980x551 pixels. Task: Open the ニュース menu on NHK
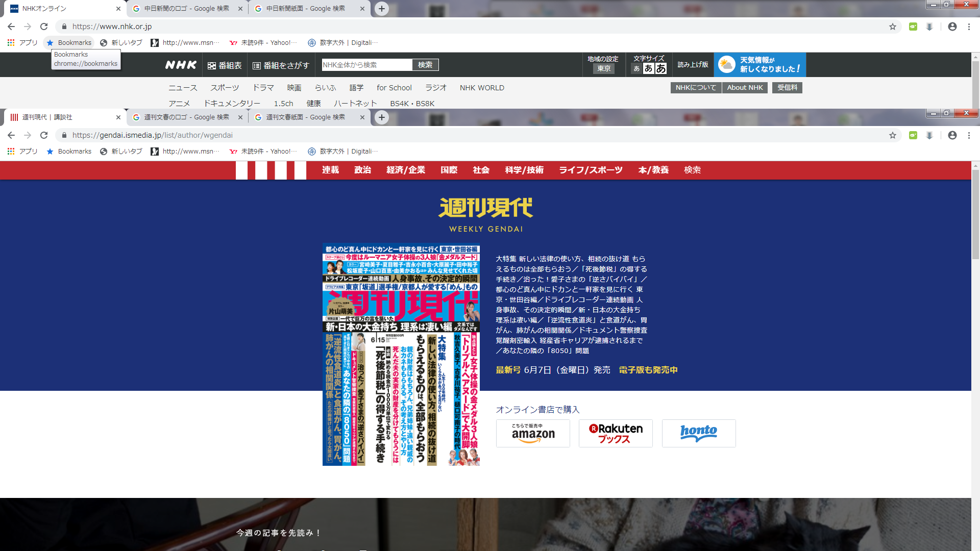point(183,88)
